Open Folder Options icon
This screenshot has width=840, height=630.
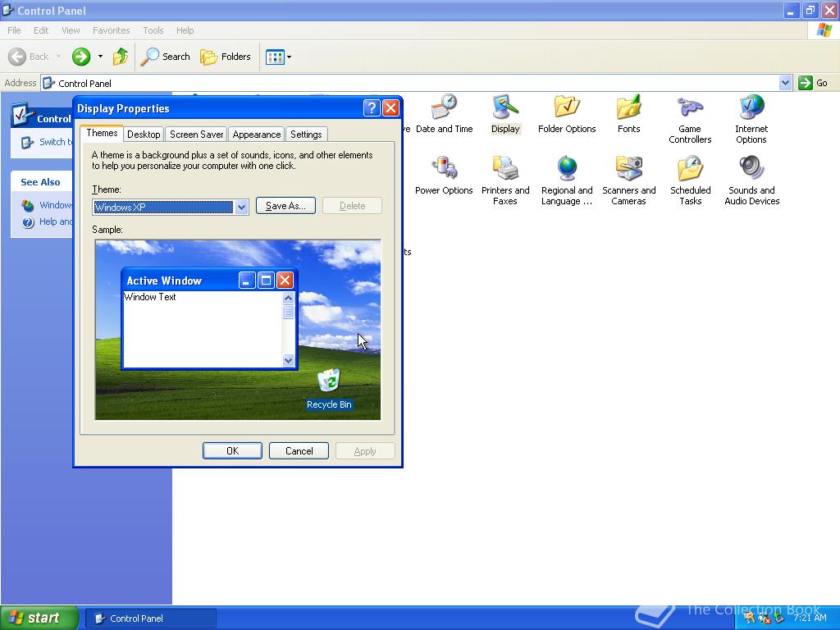[x=567, y=114]
